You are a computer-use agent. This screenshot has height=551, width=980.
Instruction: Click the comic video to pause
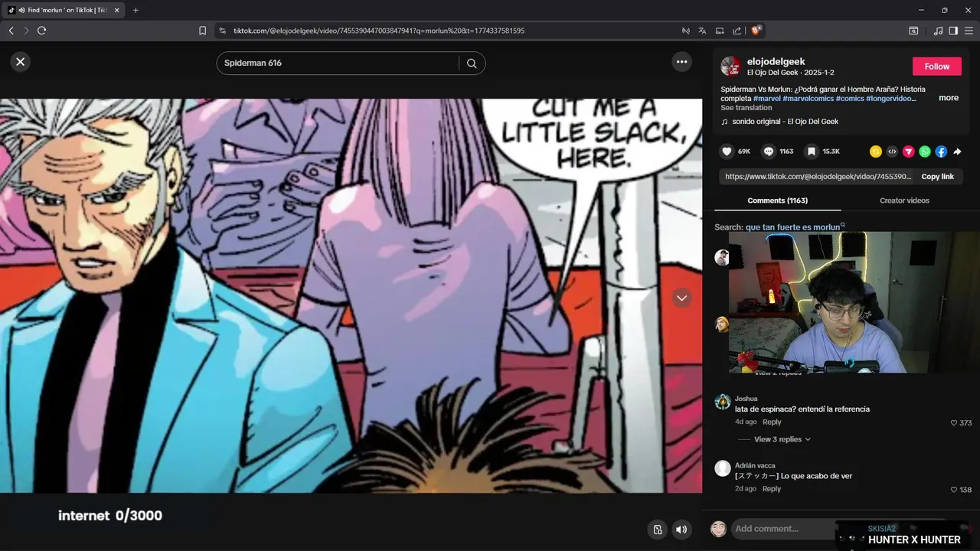click(351, 295)
